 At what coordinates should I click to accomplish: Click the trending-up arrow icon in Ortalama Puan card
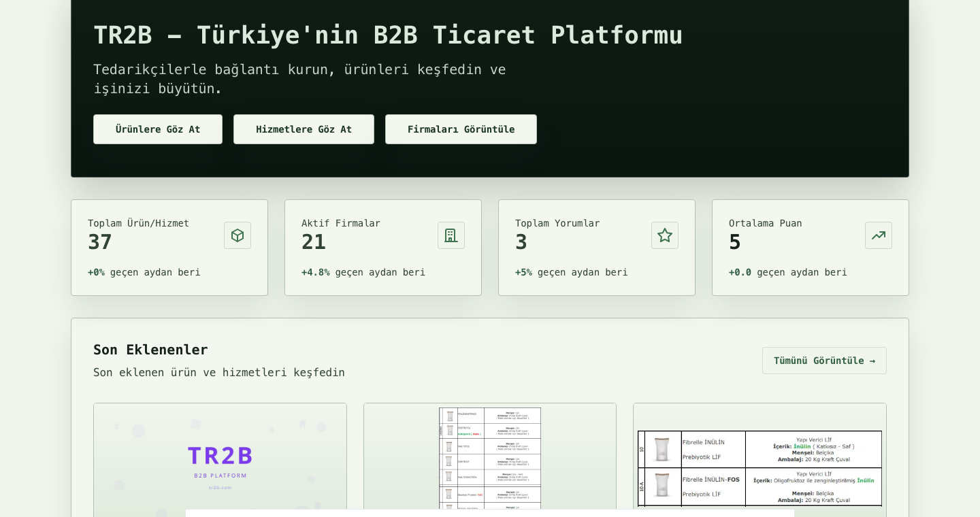point(879,235)
